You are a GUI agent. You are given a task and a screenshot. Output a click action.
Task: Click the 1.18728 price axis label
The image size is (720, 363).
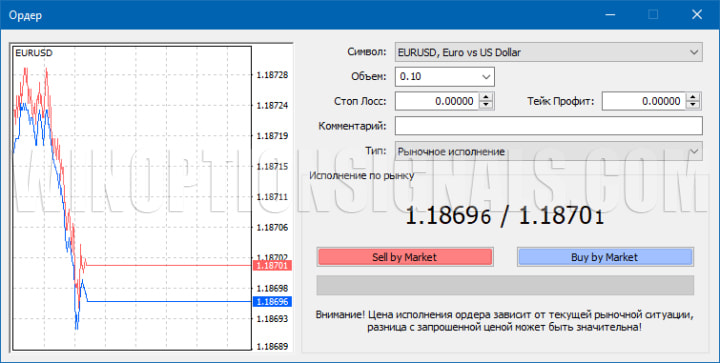tap(272, 75)
